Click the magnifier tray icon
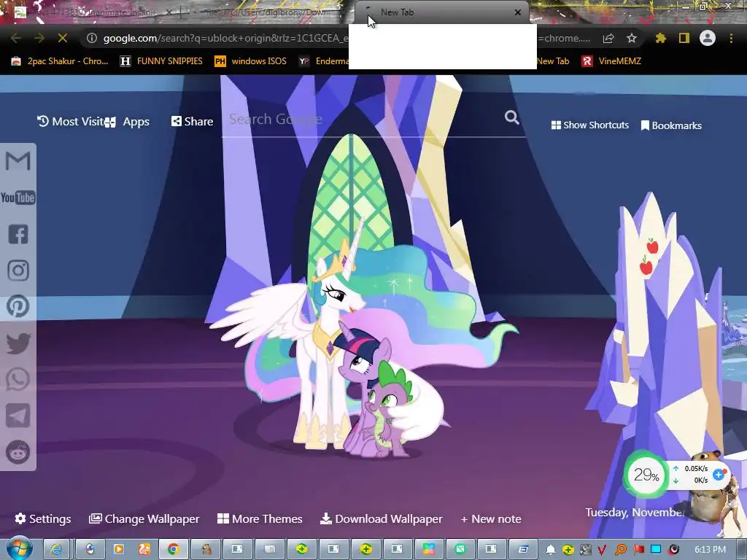 pos(621,550)
